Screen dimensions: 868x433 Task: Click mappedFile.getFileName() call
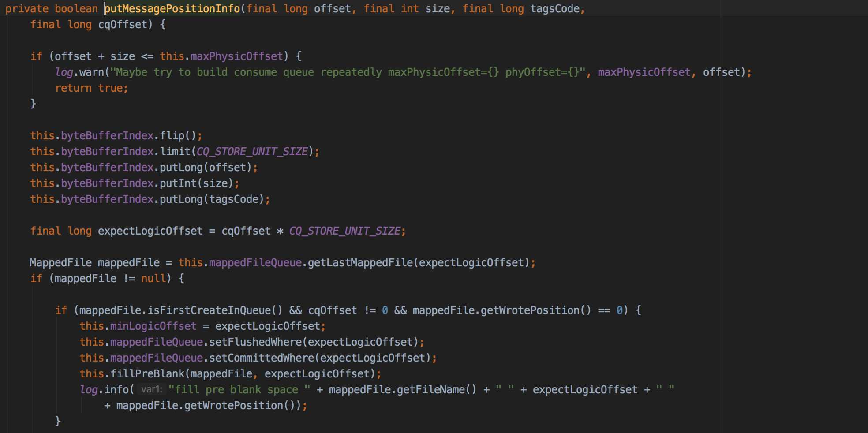pyautogui.click(x=403, y=389)
